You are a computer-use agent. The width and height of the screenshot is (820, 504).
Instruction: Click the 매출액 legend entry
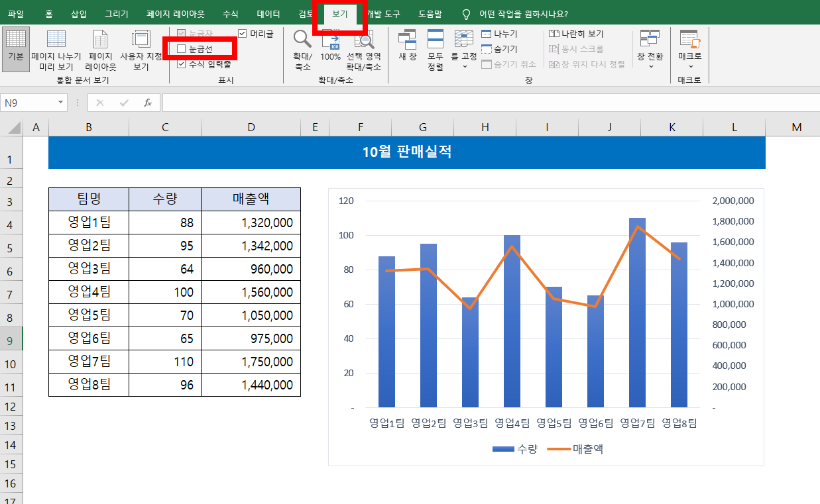pos(575,449)
